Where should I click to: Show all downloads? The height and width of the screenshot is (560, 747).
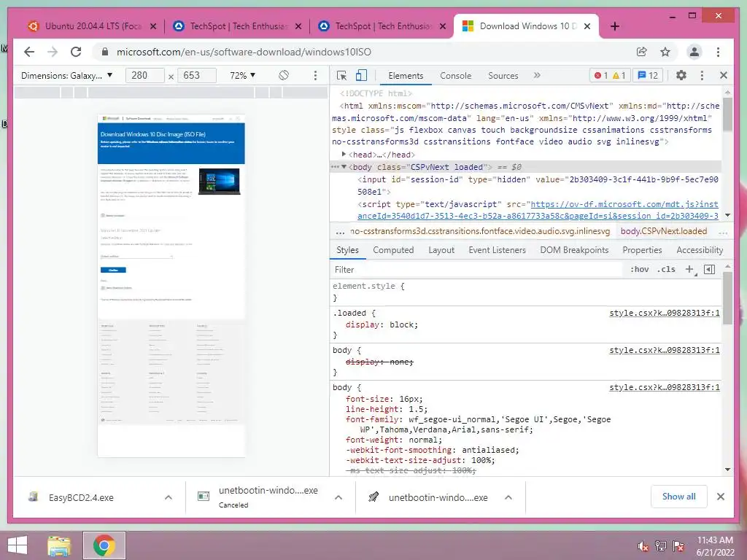(x=679, y=497)
